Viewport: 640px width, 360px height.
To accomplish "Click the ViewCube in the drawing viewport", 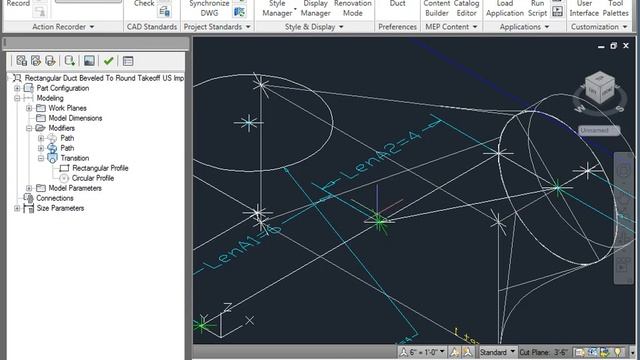I will coord(600,88).
